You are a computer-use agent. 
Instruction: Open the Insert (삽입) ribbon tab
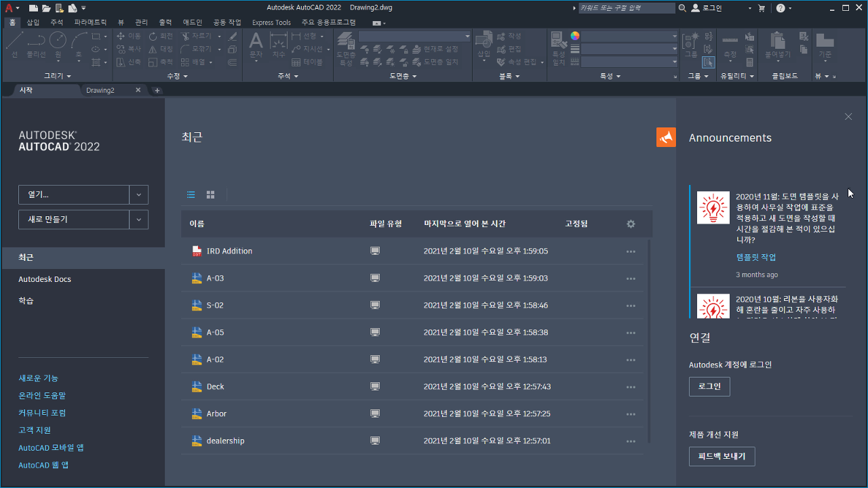coord(33,22)
